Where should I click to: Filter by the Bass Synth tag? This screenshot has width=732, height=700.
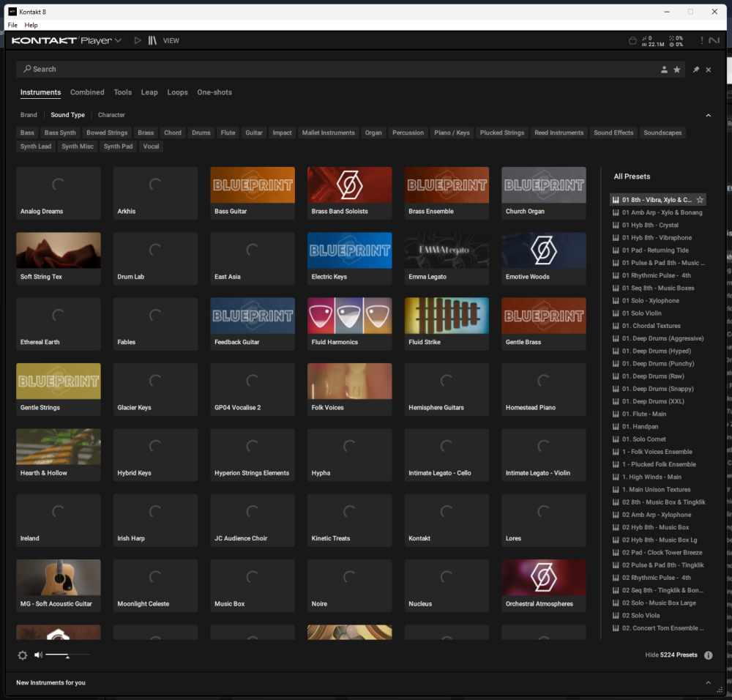(x=60, y=133)
